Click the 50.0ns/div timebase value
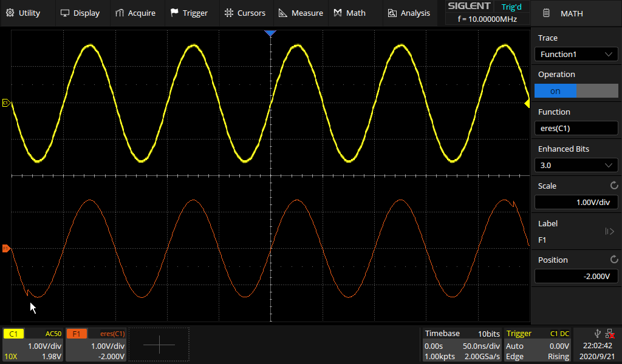The width and height of the screenshot is (622, 364). coord(481,346)
